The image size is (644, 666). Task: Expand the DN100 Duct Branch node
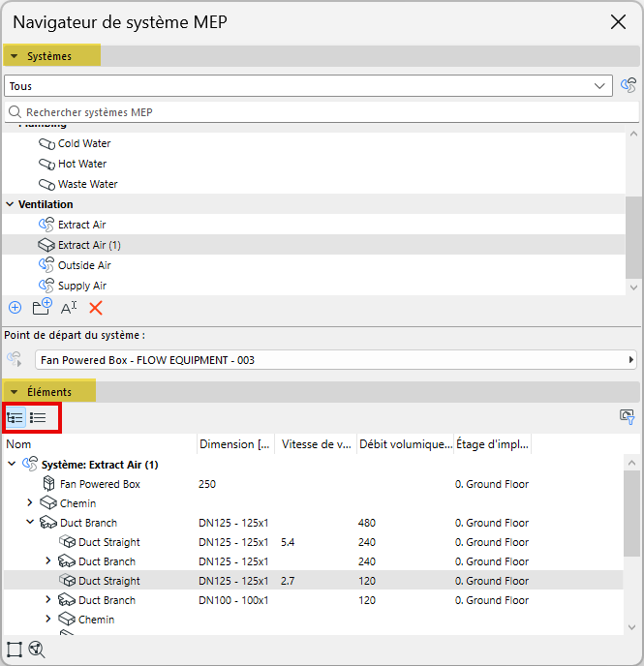[48, 600]
